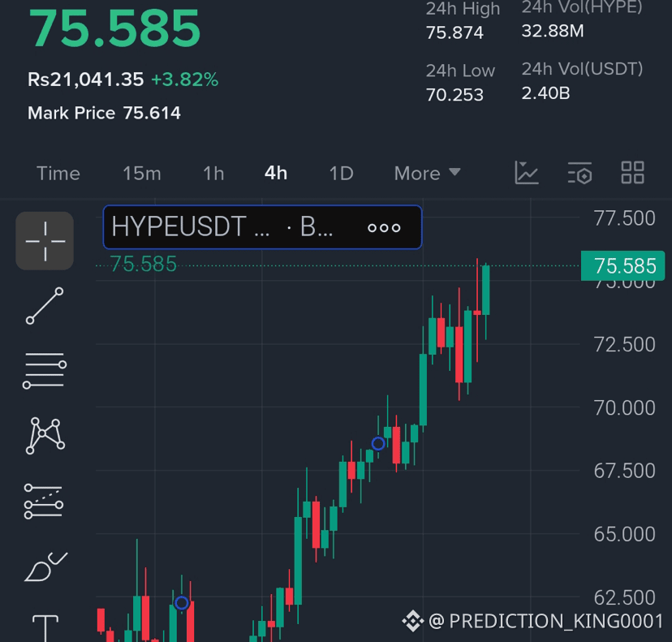The height and width of the screenshot is (642, 672).
Task: Open the grid layout icon
Action: (632, 173)
